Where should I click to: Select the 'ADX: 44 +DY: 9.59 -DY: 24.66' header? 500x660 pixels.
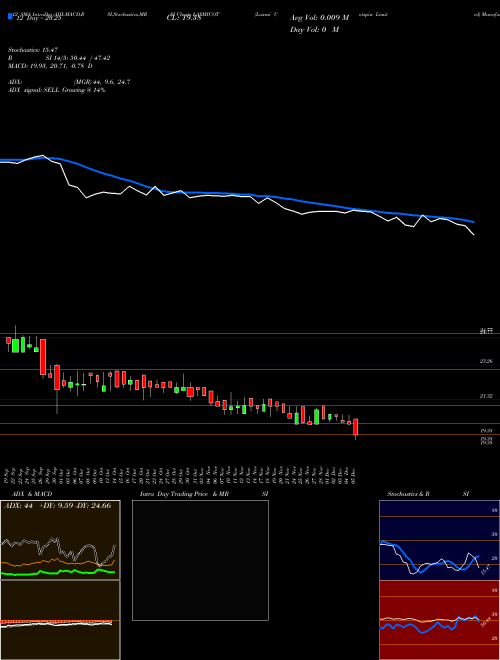click(x=58, y=506)
